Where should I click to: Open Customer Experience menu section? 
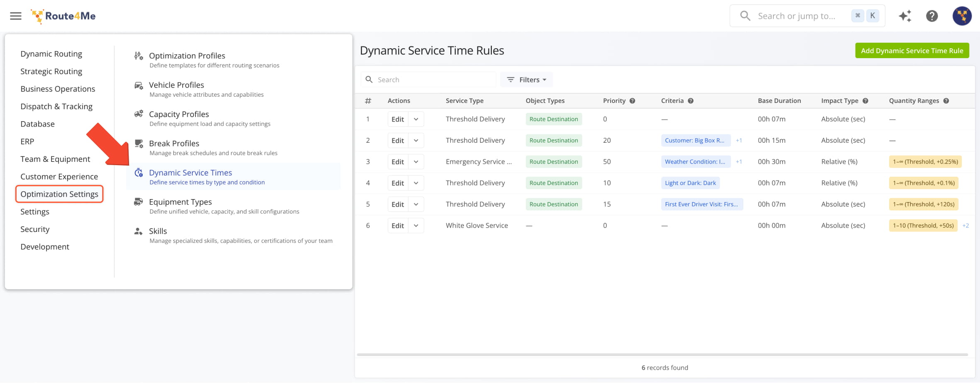pyautogui.click(x=59, y=177)
